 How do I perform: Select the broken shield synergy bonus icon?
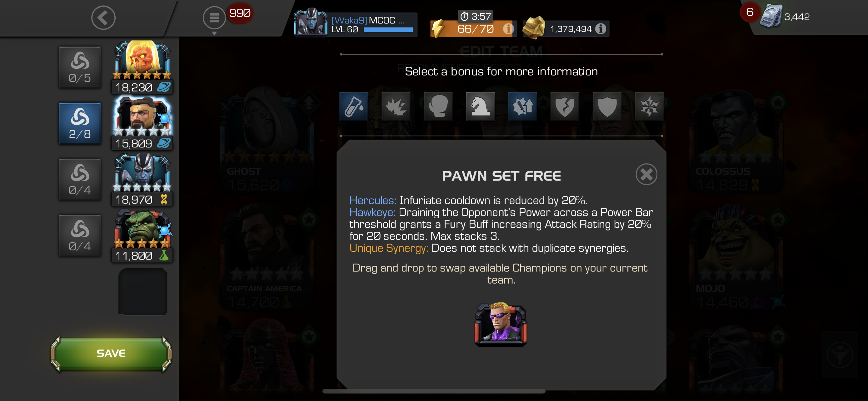click(x=565, y=106)
